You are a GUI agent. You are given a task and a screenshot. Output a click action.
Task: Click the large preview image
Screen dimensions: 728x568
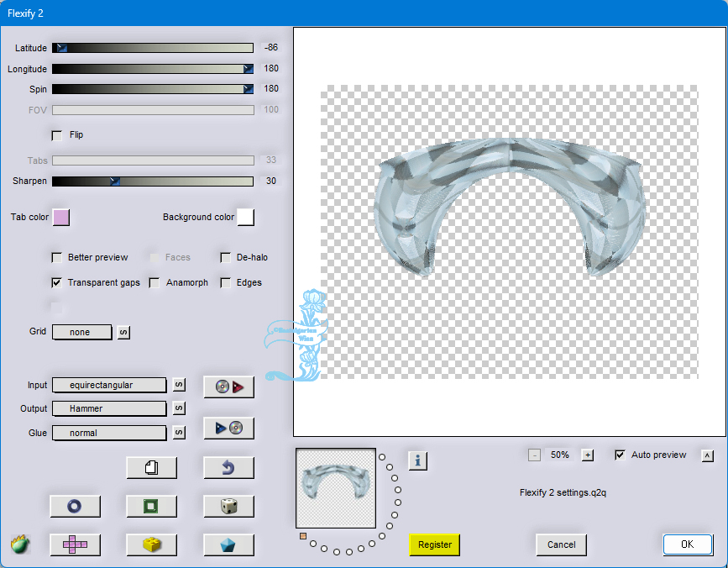point(510,232)
